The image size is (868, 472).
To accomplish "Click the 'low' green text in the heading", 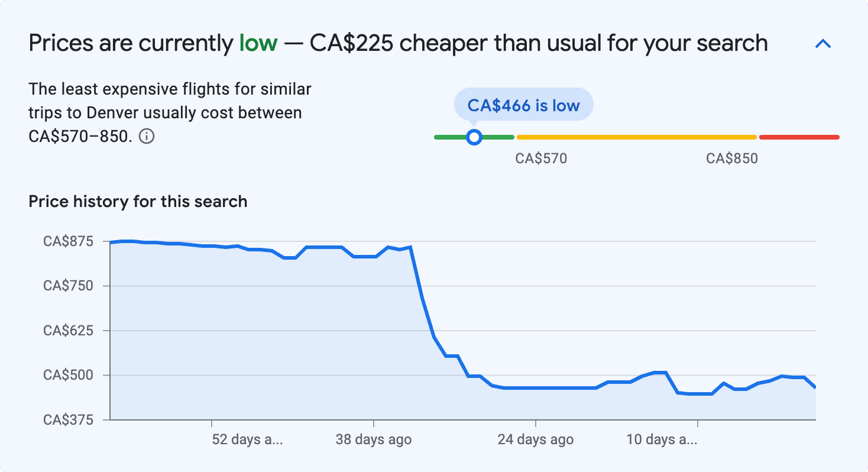I will coord(258,43).
